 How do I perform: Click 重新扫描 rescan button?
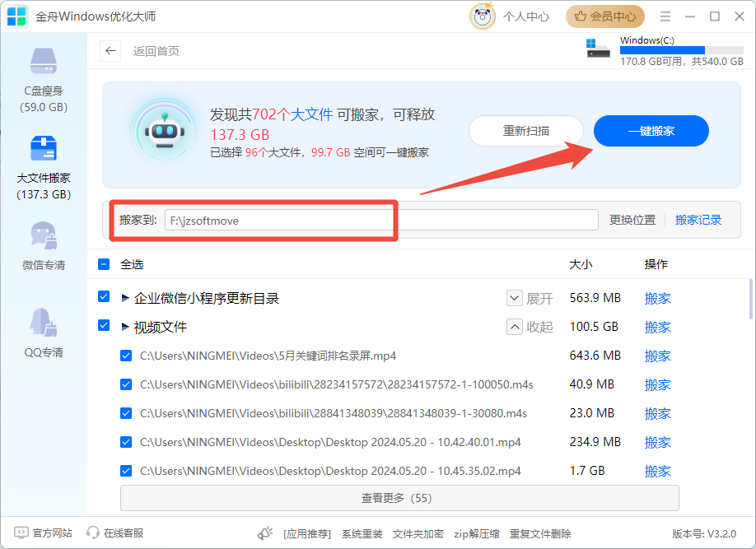526,131
